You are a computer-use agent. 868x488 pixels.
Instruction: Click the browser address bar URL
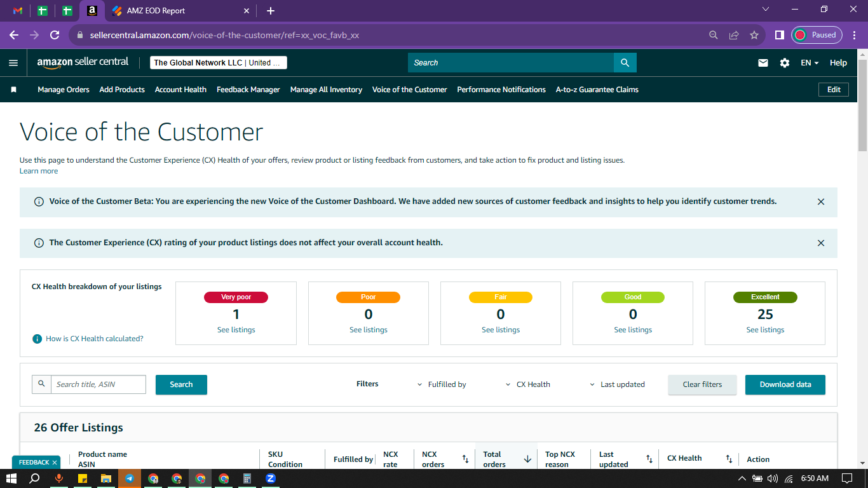(224, 35)
